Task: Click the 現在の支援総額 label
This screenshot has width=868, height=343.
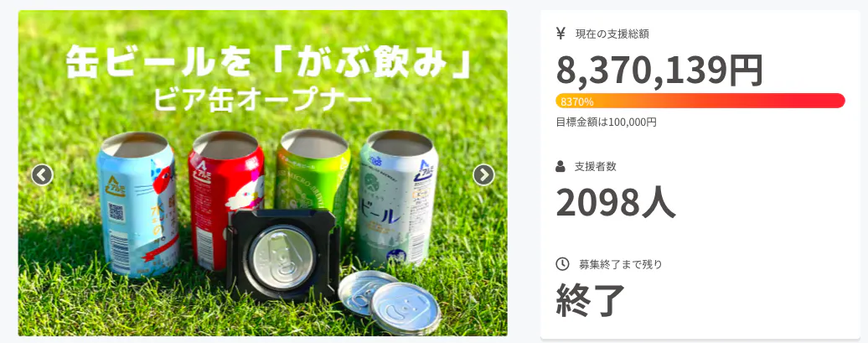Action: point(612,34)
